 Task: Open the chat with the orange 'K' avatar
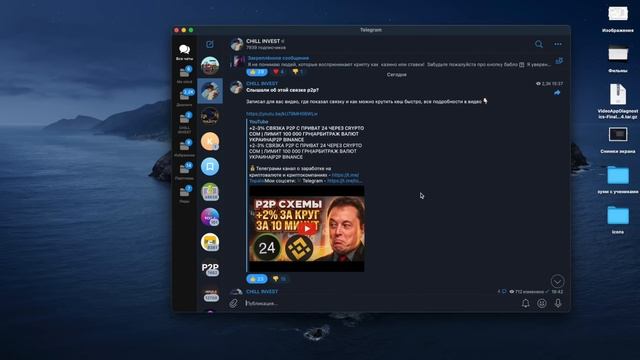[210, 141]
